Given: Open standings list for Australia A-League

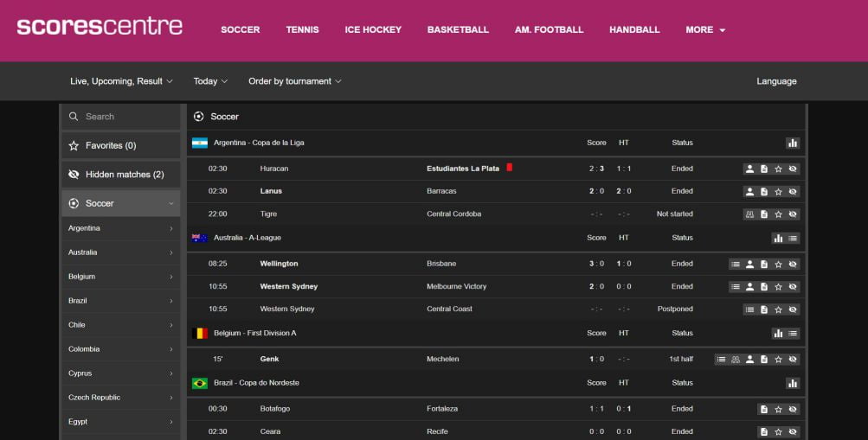Looking at the screenshot, I should click(793, 239).
